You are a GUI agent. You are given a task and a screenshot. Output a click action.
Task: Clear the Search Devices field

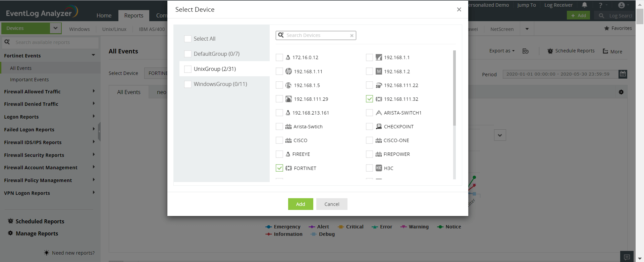pyautogui.click(x=352, y=35)
